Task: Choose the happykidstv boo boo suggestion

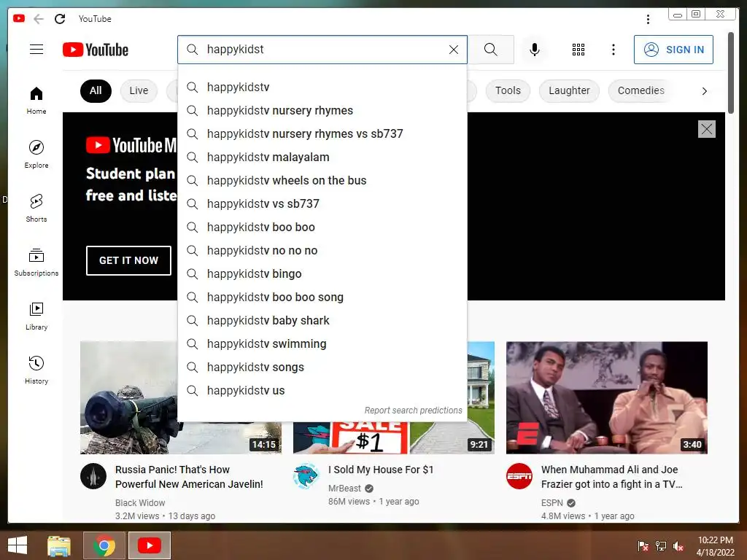Action: pyautogui.click(x=322, y=227)
